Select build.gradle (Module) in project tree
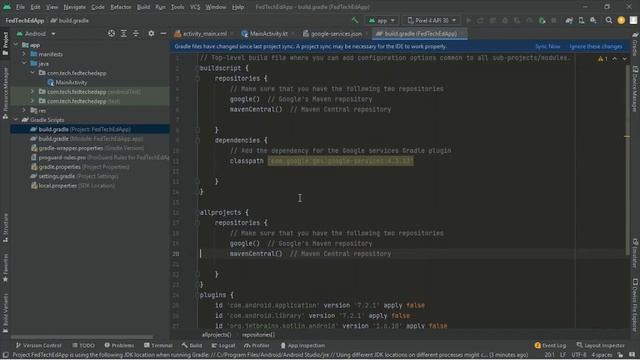This screenshot has height=360, width=640. (87, 139)
